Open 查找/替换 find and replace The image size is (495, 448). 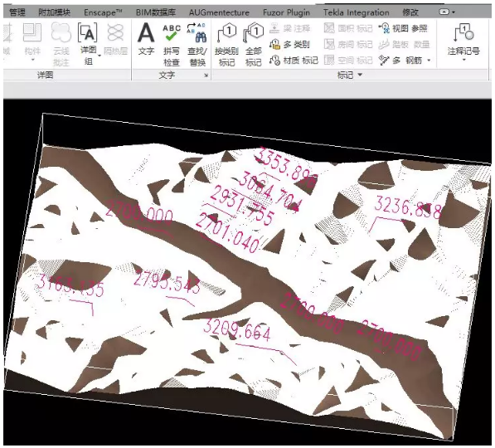point(197,44)
